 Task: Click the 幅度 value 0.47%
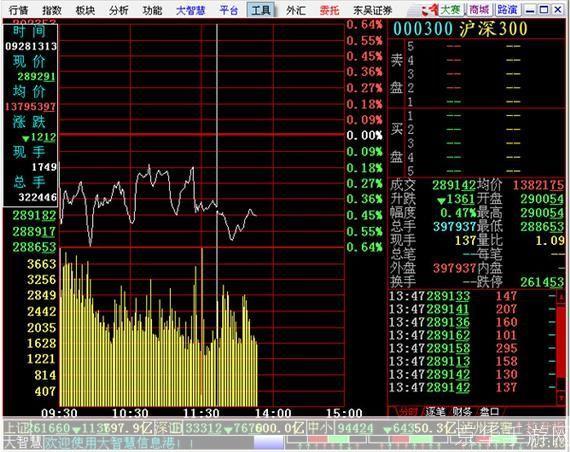click(x=458, y=213)
